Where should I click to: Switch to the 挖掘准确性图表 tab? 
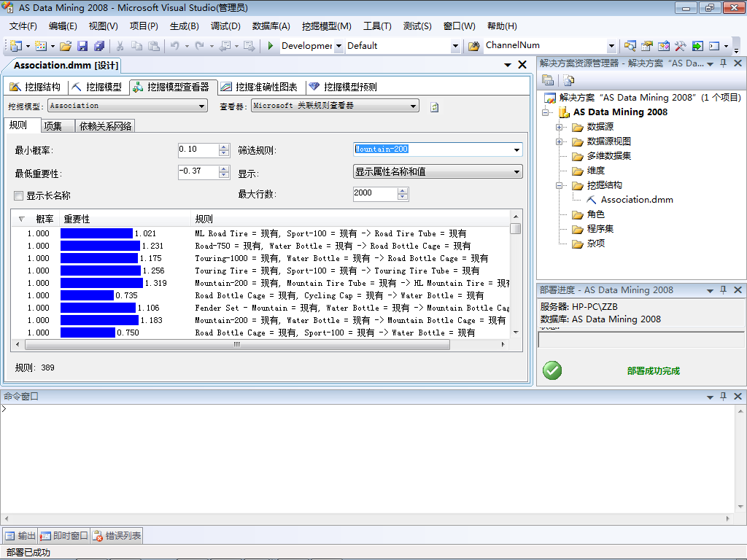[259, 87]
